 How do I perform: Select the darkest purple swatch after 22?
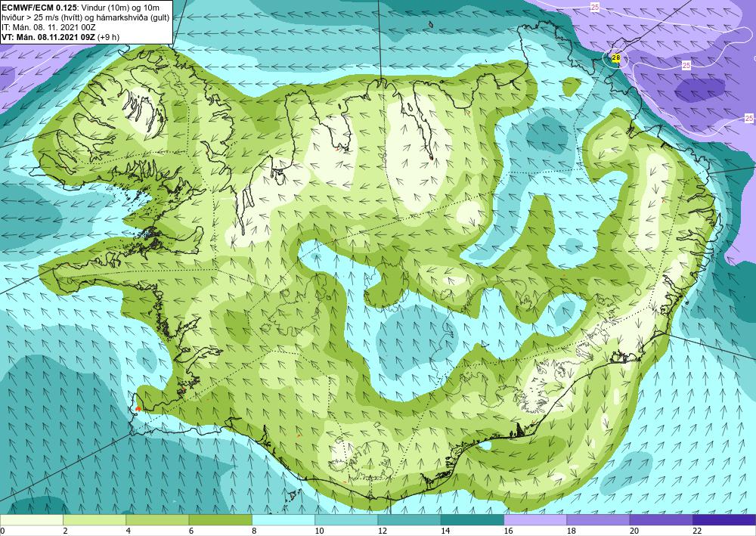coord(724,520)
